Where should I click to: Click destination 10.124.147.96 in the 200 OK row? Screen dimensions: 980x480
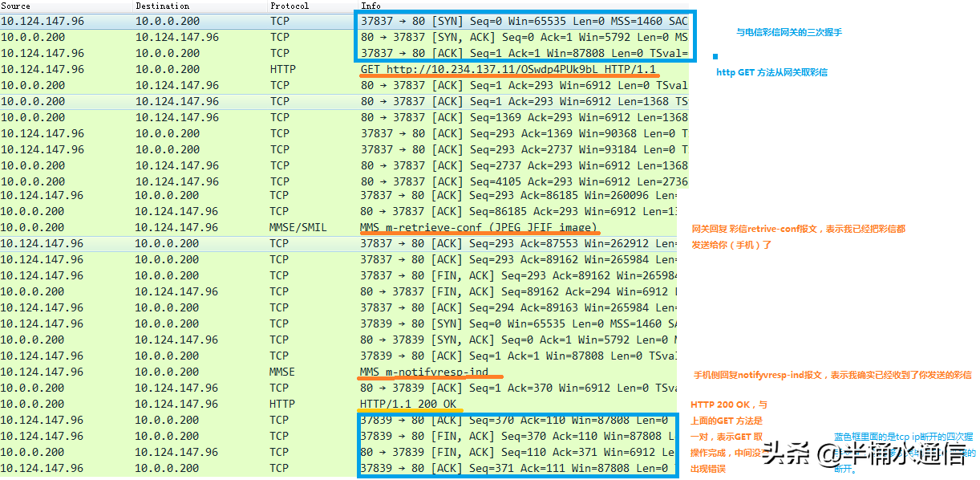click(x=177, y=404)
